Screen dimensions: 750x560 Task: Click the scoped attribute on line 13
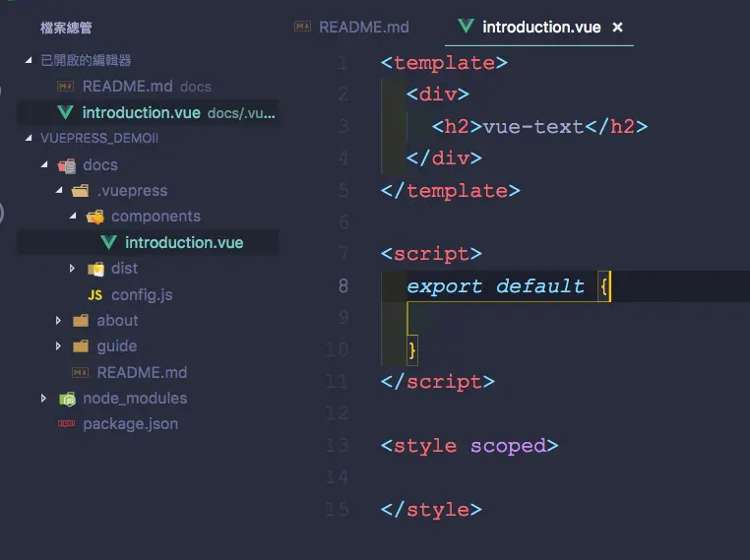tap(508, 446)
